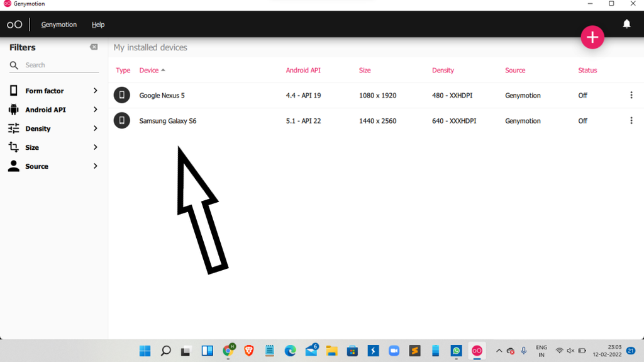This screenshot has width=644, height=362.
Task: Sort by Density column header
Action: pyautogui.click(x=443, y=71)
